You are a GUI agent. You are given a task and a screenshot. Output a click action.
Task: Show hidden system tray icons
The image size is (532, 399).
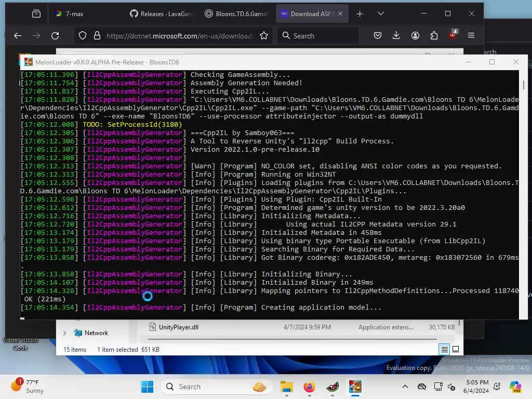tap(405, 387)
